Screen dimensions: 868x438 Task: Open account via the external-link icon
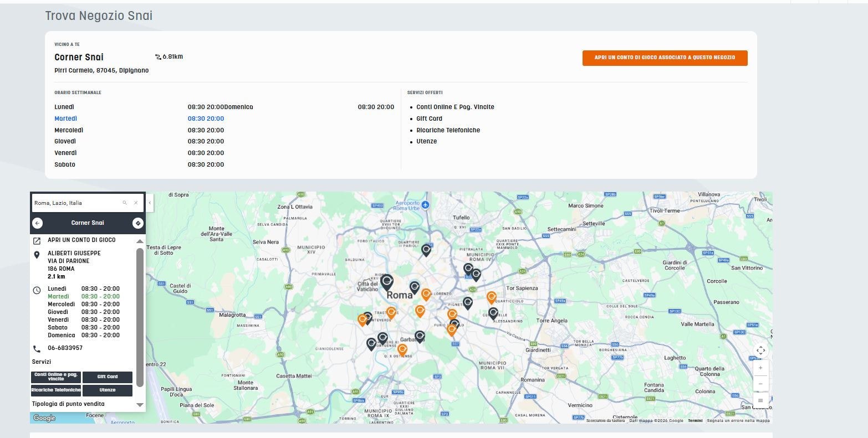(37, 240)
